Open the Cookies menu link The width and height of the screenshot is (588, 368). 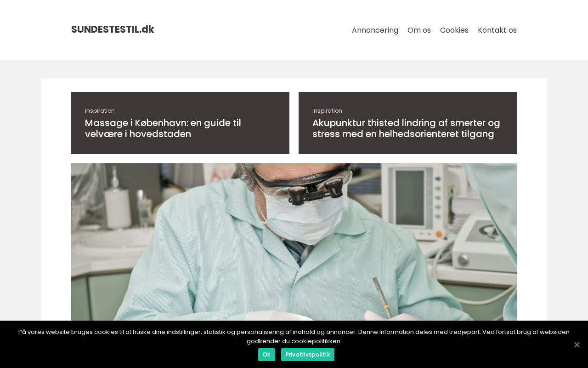tap(454, 30)
